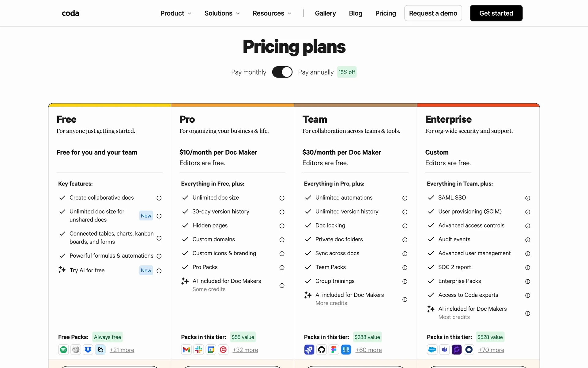Click the Gmail pack icon
588x368 pixels.
186,350
